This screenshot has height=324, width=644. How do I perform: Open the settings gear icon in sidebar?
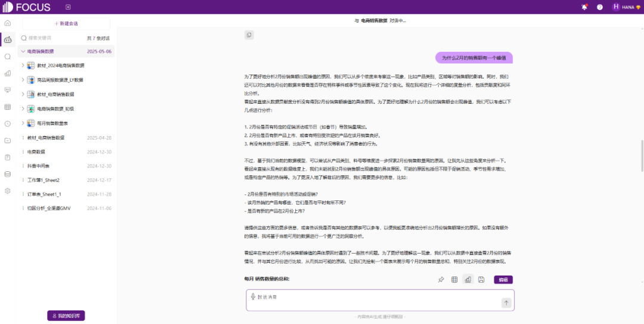[7, 191]
